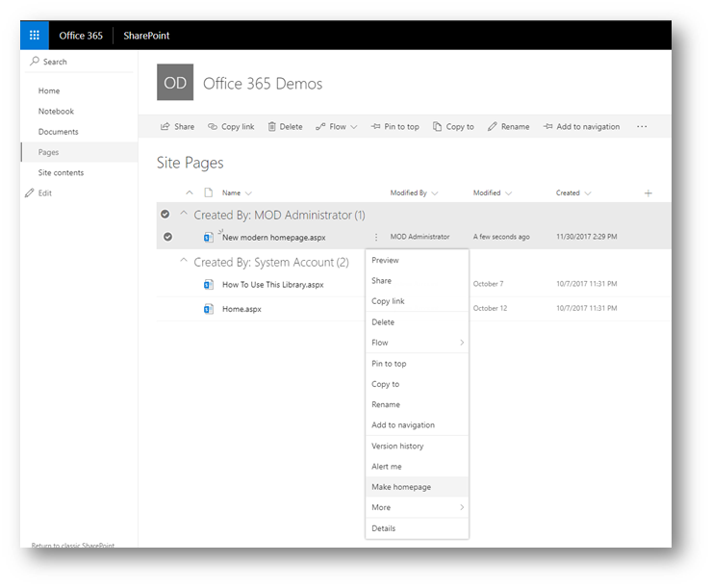Click the 11/30/2017 2:29 PM created cell

tap(587, 237)
